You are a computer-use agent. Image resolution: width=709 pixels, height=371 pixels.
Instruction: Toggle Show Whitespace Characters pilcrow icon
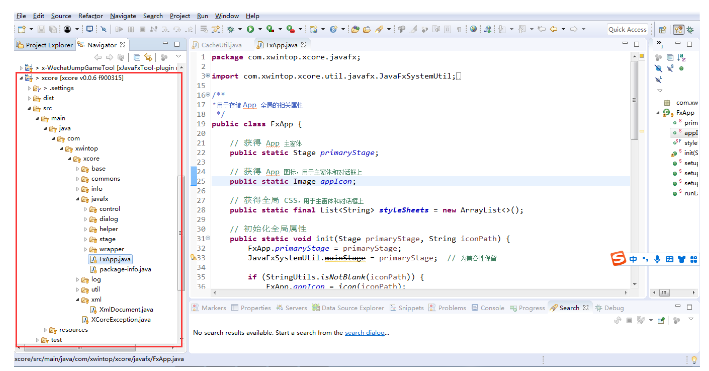[459, 29]
